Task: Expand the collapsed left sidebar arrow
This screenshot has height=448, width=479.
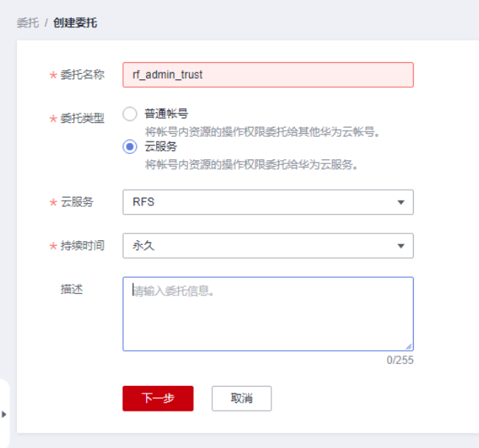Action: (x=4, y=415)
